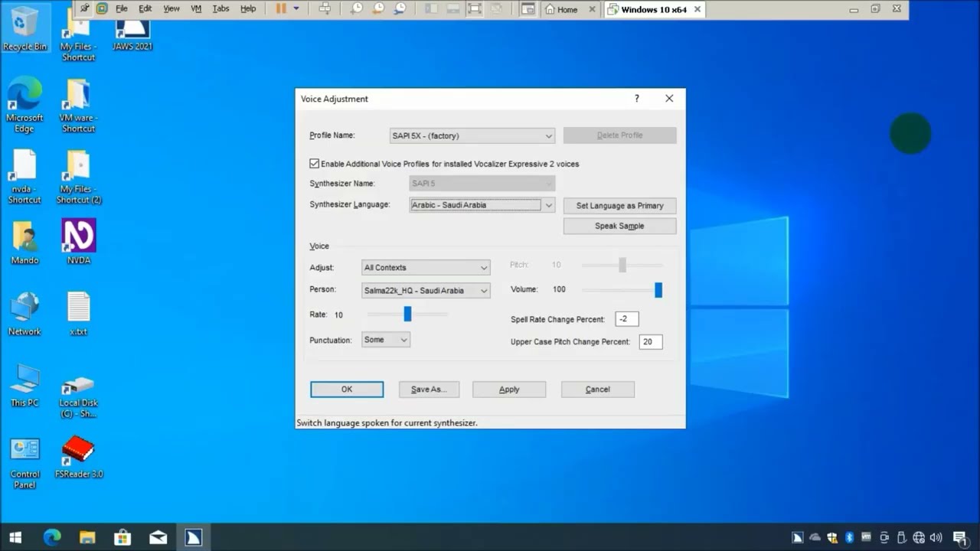Click the Speak Sample button

pyautogui.click(x=620, y=227)
